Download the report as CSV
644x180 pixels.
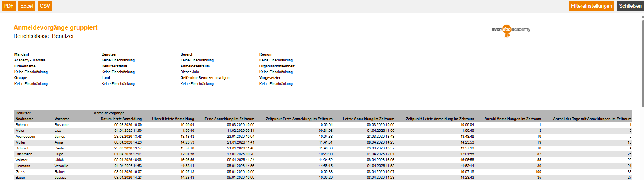[45, 6]
